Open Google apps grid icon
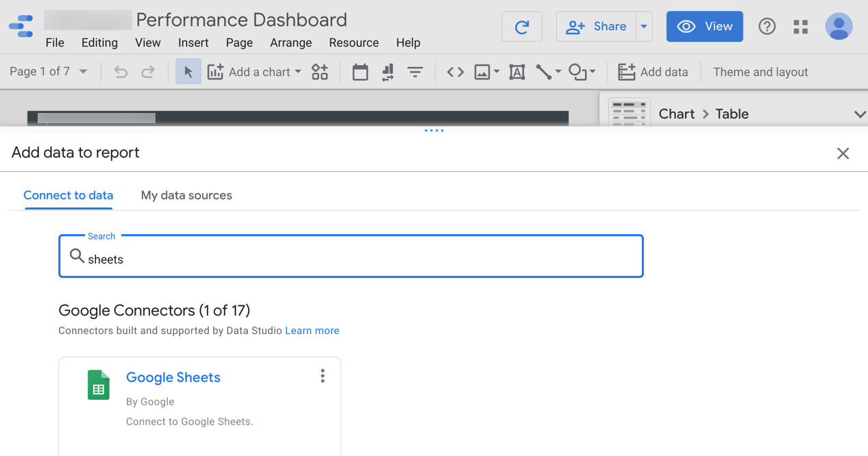868x456 pixels. pyautogui.click(x=801, y=27)
